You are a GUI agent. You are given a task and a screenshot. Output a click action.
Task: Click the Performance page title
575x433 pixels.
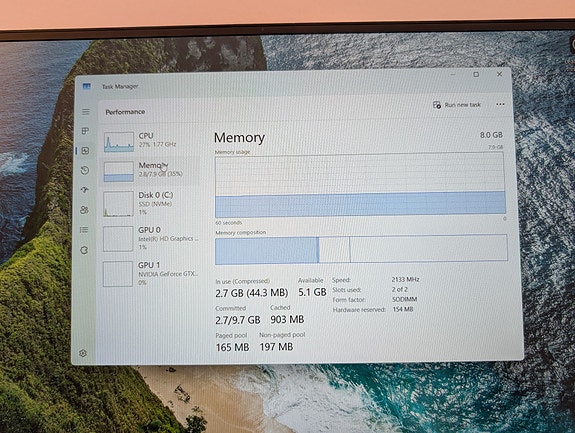coord(125,112)
